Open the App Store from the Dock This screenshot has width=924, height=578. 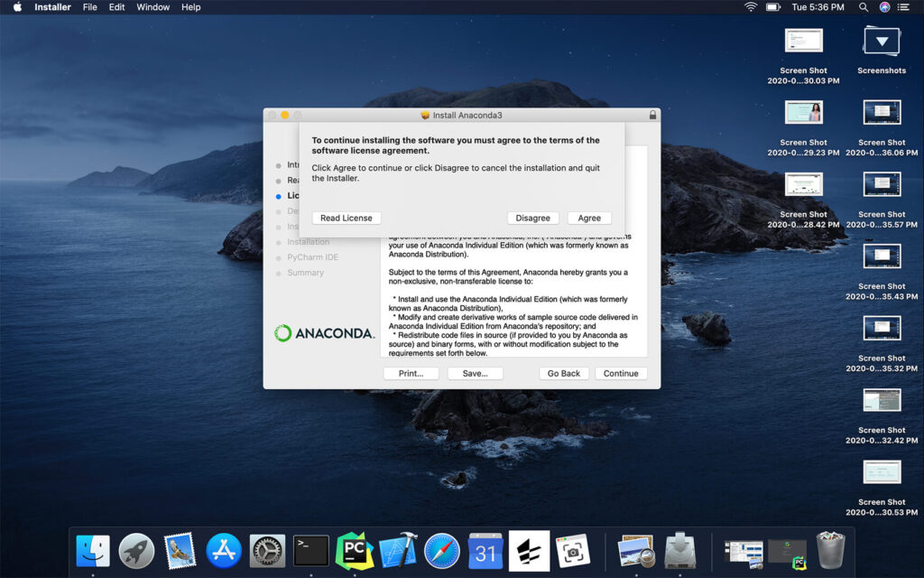(x=224, y=552)
